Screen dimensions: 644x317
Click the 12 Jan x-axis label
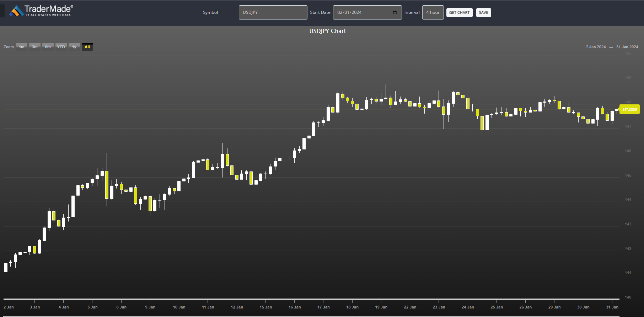pyautogui.click(x=237, y=307)
